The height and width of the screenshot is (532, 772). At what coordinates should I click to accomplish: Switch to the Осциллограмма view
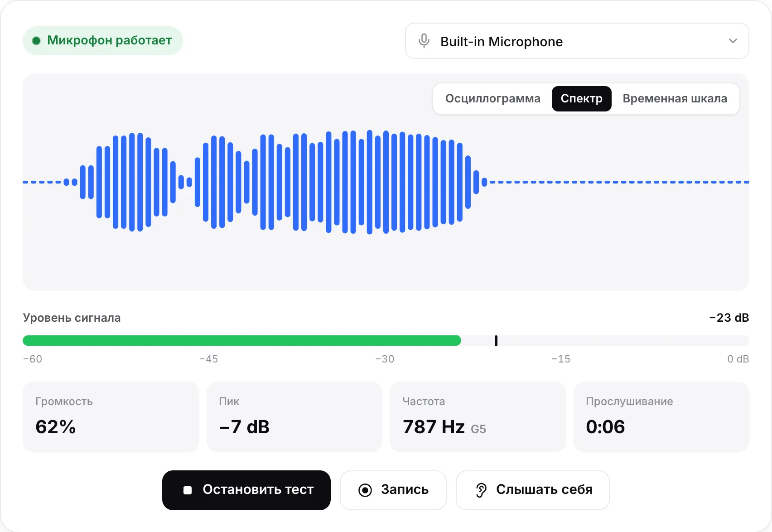tap(492, 98)
